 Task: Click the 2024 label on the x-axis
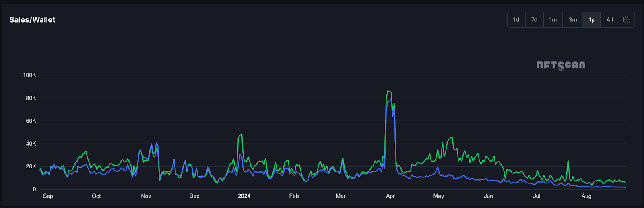pyautogui.click(x=244, y=196)
